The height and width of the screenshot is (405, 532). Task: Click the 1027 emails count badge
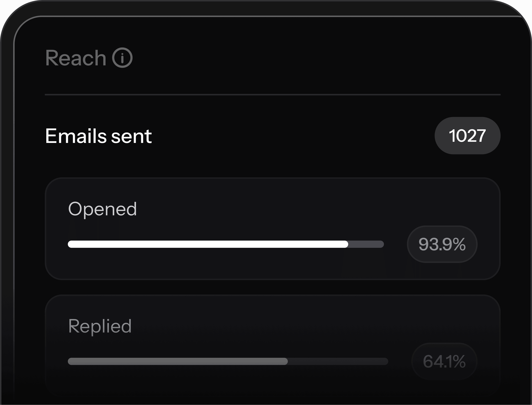[467, 136]
